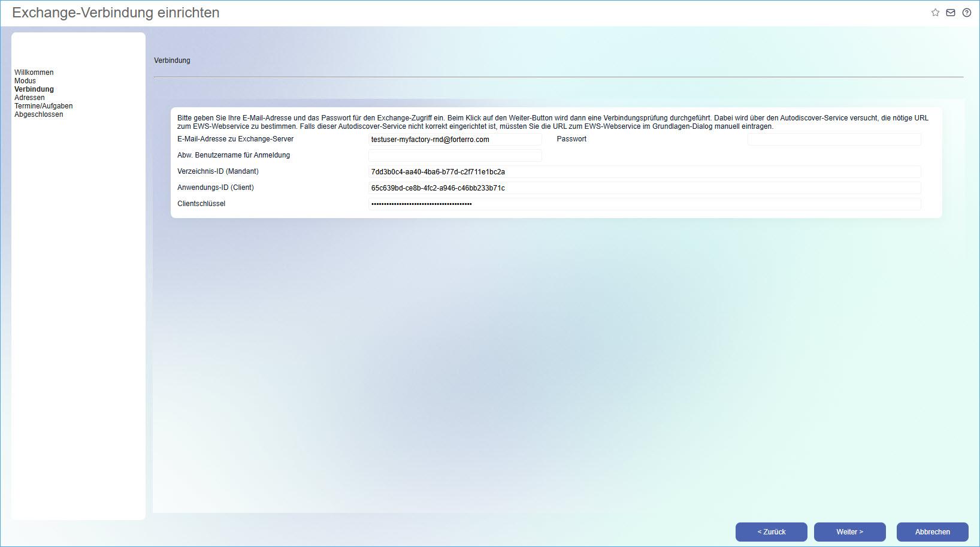
Task: Focus the Passwort input field
Action: (x=834, y=140)
